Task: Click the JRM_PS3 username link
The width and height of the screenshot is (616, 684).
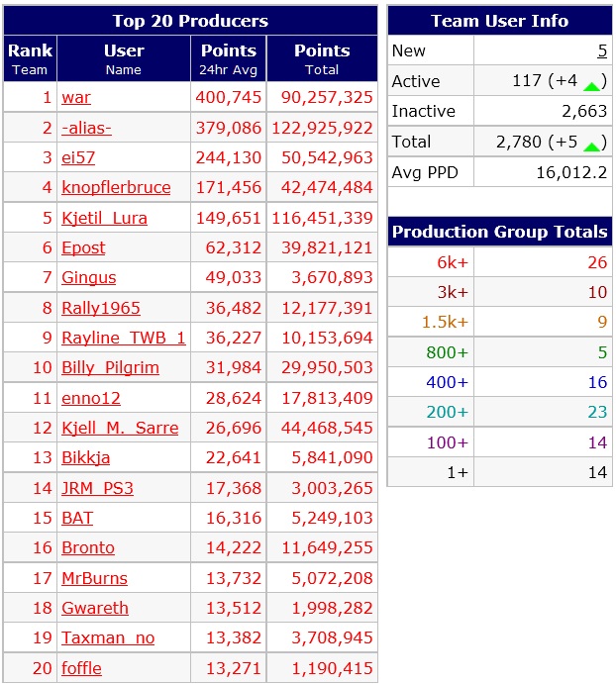Action: point(97,488)
